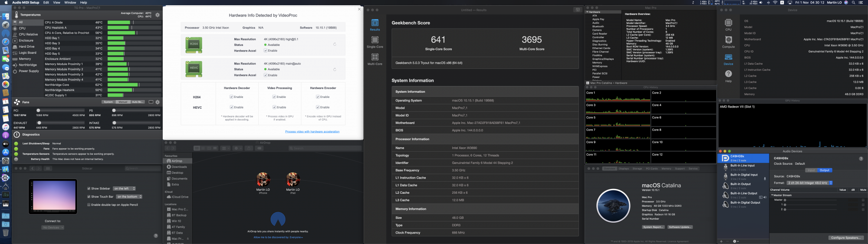The image size is (868, 244).
Task: Open Fans settings gear in TG Pro
Action: point(158,102)
